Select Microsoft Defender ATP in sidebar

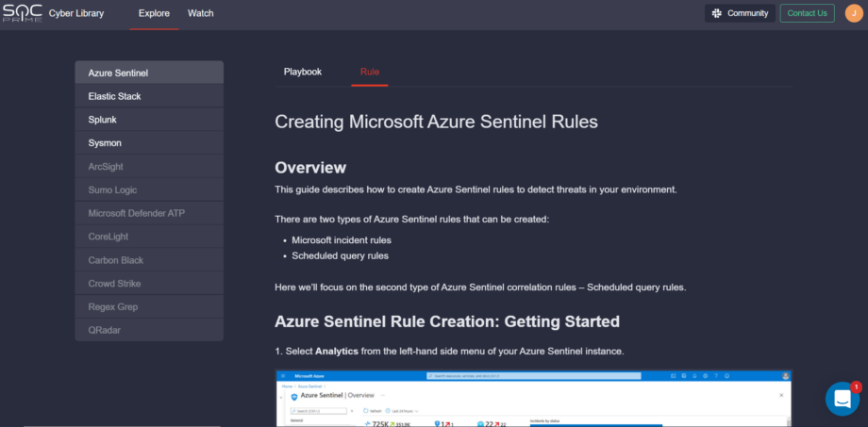coord(149,213)
